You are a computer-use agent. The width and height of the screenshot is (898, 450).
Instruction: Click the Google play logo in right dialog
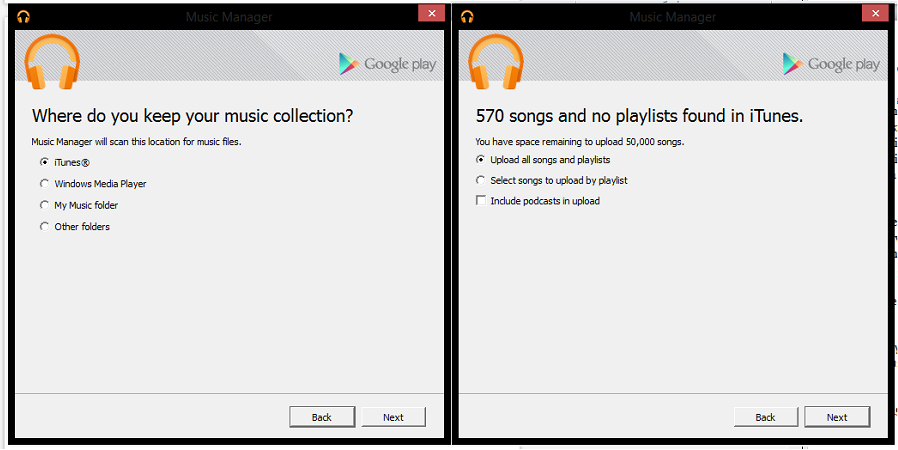click(x=831, y=64)
